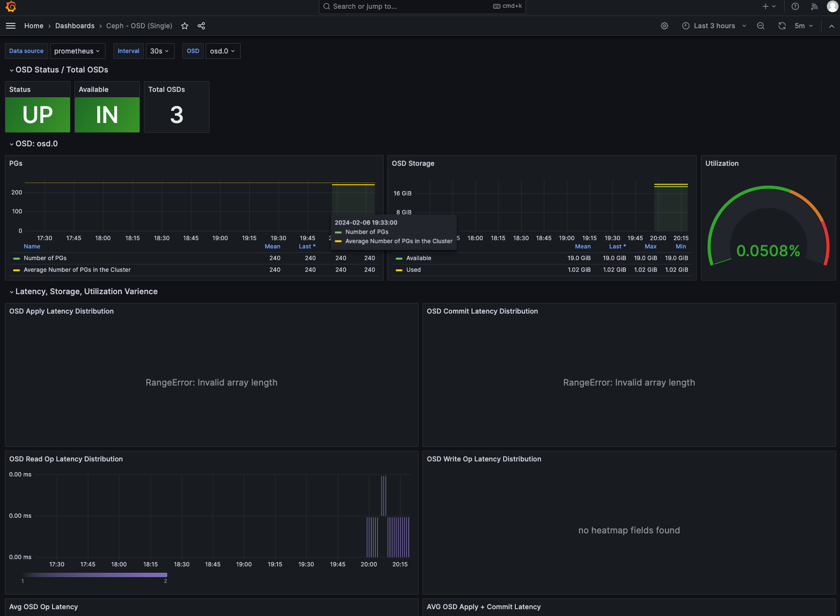The image size is (840, 616).
Task: Open the Last 3 hours time picker
Action: click(x=714, y=26)
